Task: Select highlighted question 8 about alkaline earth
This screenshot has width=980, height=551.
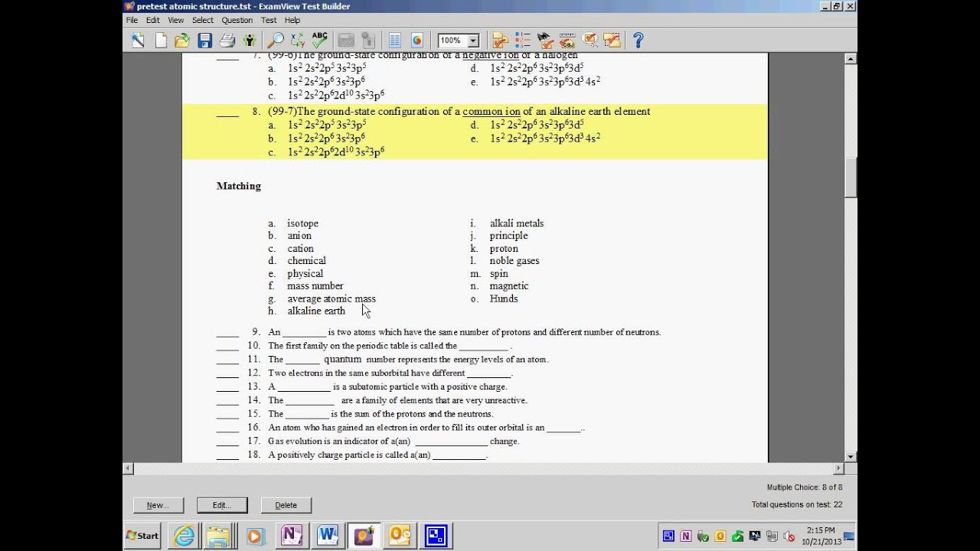Action: click(x=475, y=132)
